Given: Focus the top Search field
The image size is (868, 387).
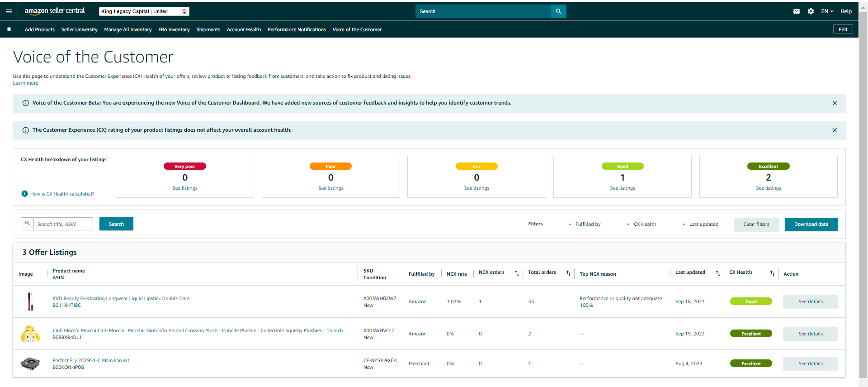Looking at the screenshot, I should (x=483, y=11).
